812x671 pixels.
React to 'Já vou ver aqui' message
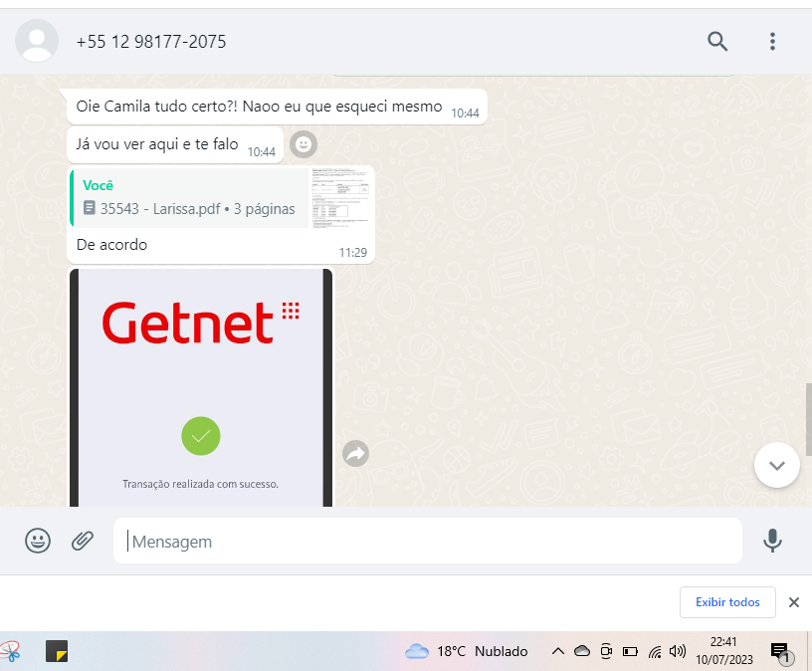click(304, 144)
